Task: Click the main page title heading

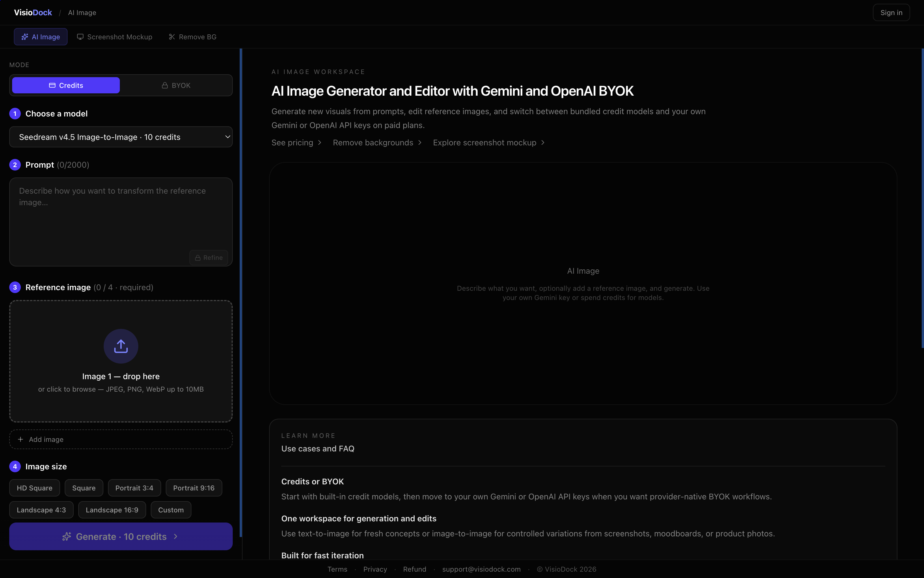Action: [452, 91]
